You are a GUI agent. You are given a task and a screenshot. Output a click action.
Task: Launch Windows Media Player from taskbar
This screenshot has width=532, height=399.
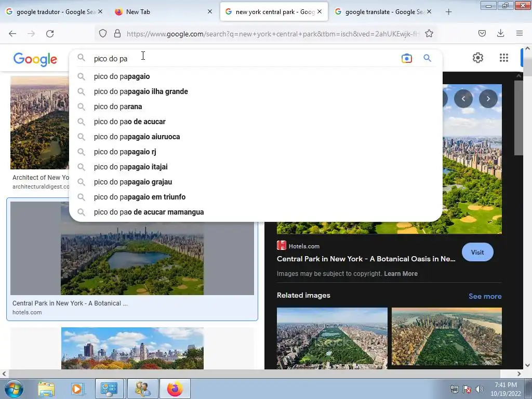pos(77,389)
